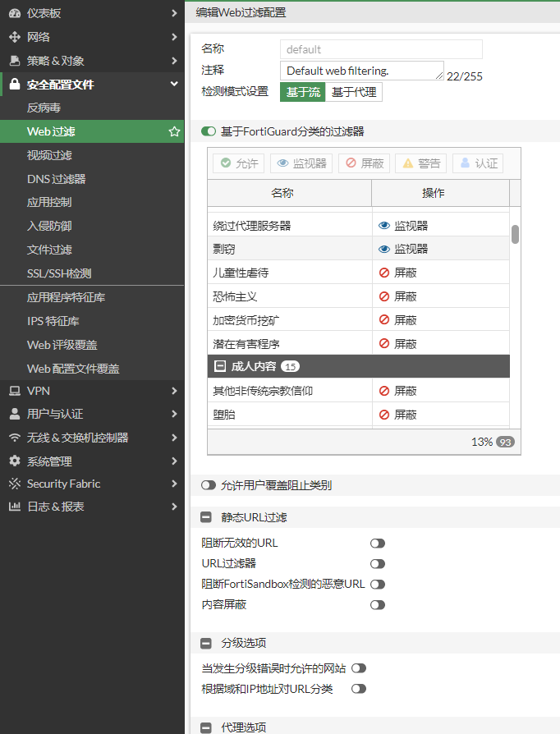Click the 注释 comment text field
Viewport: 560px width, 734px height.
[361, 71]
